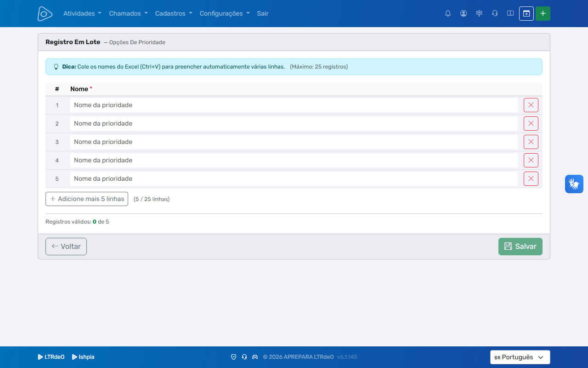
Task: Click the row 3 priority name field
Action: (x=294, y=142)
